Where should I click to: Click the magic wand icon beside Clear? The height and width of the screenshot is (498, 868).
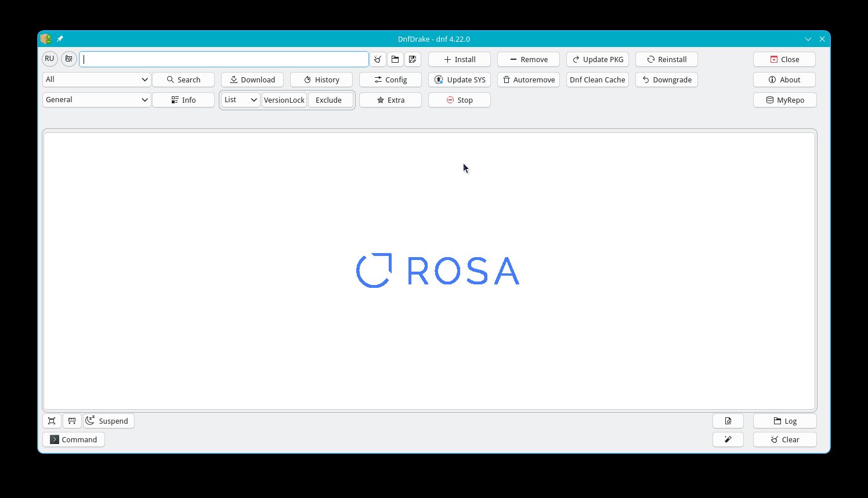tap(728, 439)
